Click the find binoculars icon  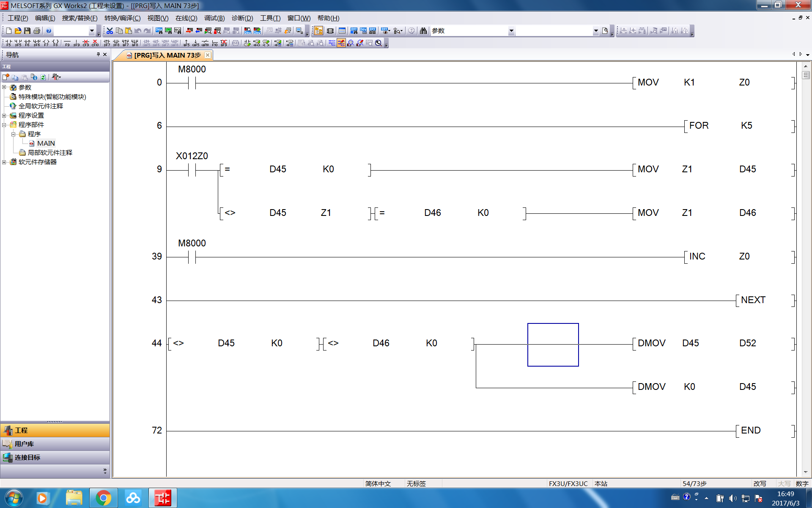[423, 31]
